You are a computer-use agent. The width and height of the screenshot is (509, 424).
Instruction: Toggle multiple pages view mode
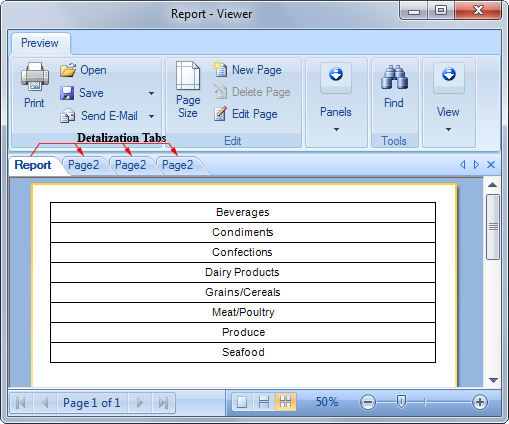[285, 402]
